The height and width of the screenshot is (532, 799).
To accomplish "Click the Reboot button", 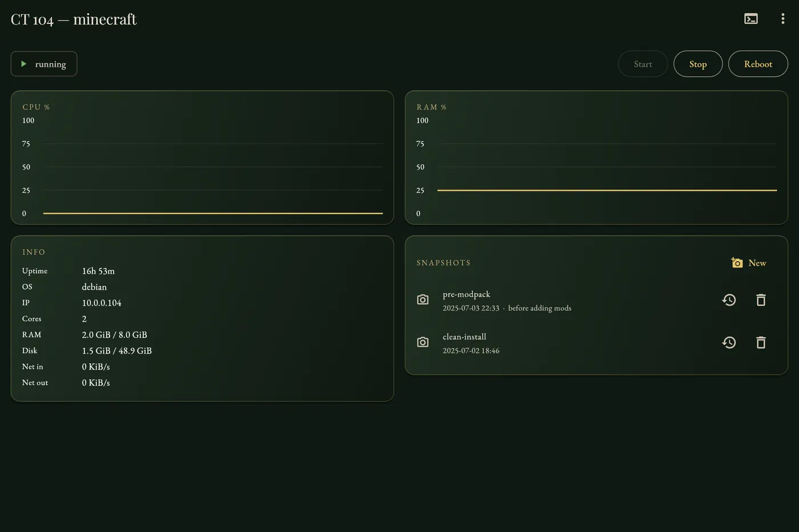I will [758, 64].
